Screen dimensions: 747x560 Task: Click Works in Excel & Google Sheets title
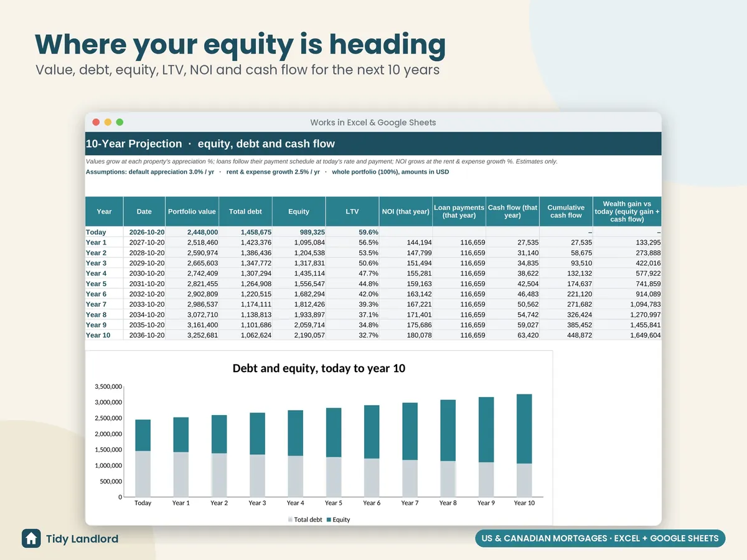374,123
